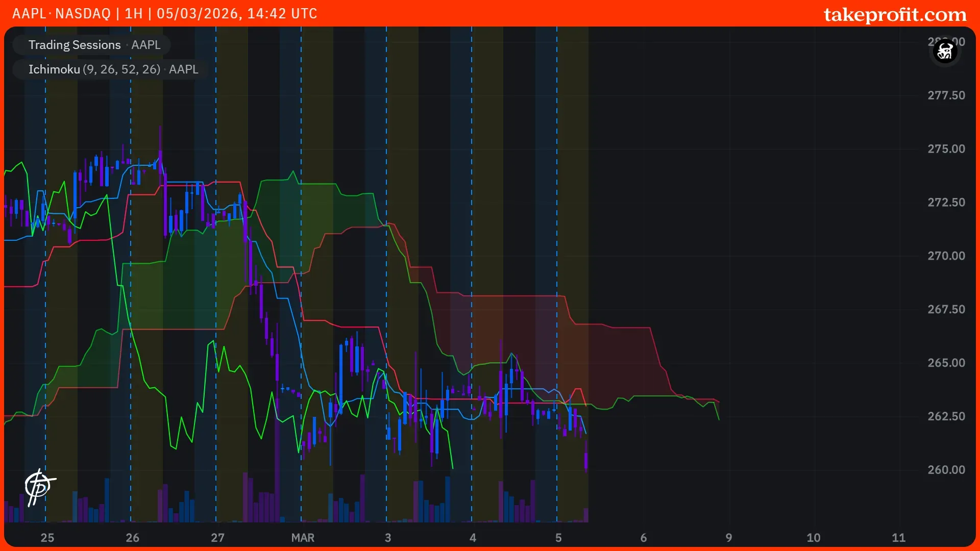Click the 277.50 price axis label

(946, 95)
